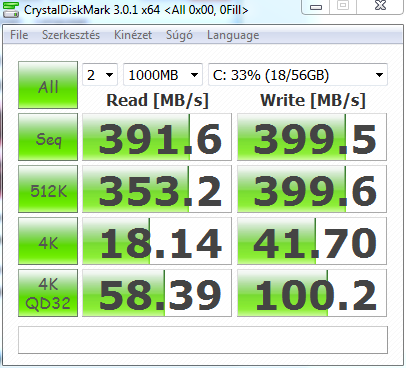
Task: Open the Language menu
Action: [x=233, y=35]
